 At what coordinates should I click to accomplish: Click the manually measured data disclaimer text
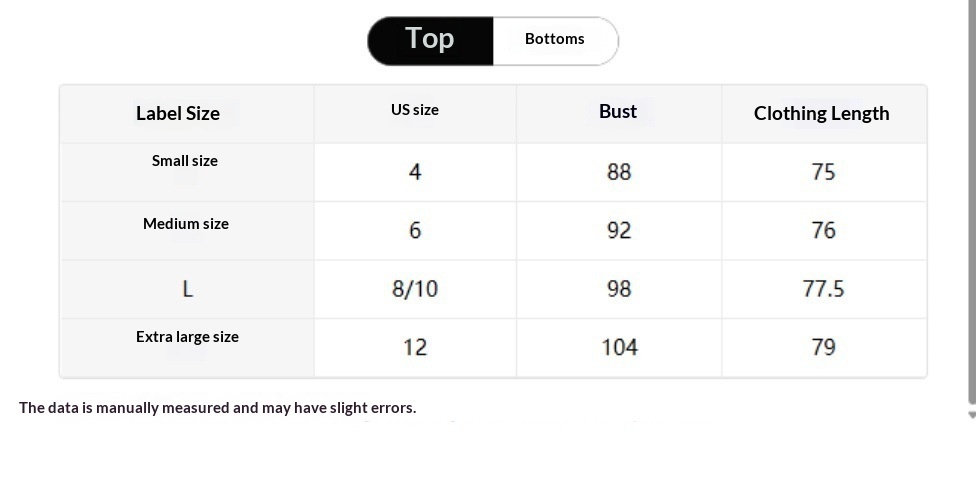coord(218,408)
